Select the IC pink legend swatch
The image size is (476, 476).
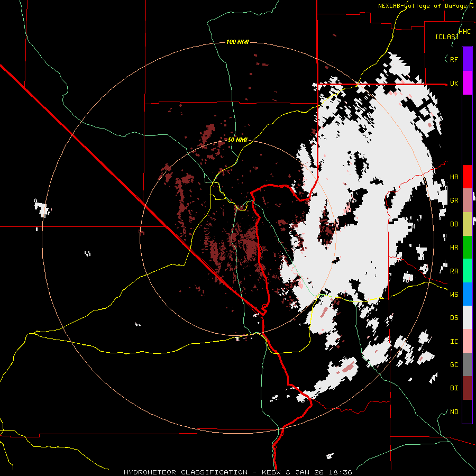tap(467, 341)
